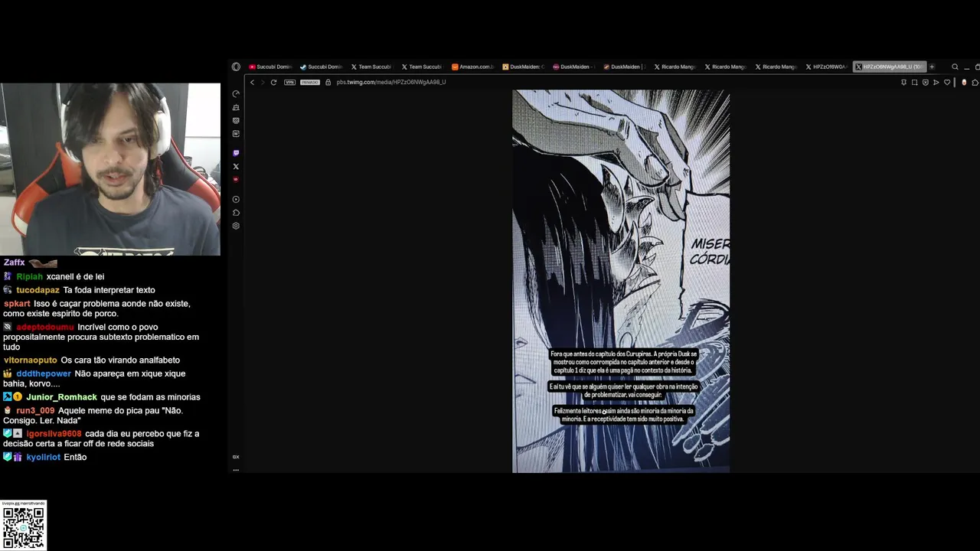Go back to the previous page
Image resolution: width=980 pixels, height=551 pixels.
tap(252, 82)
